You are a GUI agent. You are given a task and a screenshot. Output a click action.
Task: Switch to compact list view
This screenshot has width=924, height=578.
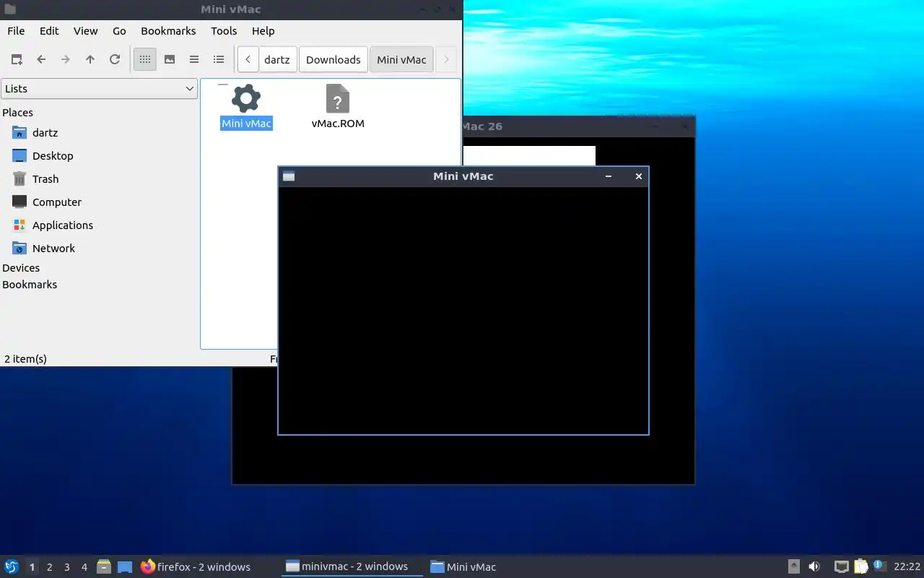[194, 59]
